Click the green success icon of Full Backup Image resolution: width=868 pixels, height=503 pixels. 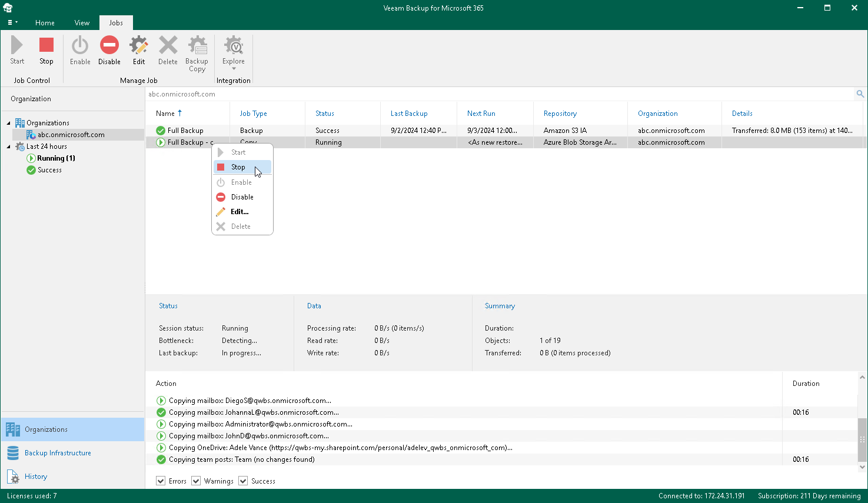tap(161, 131)
